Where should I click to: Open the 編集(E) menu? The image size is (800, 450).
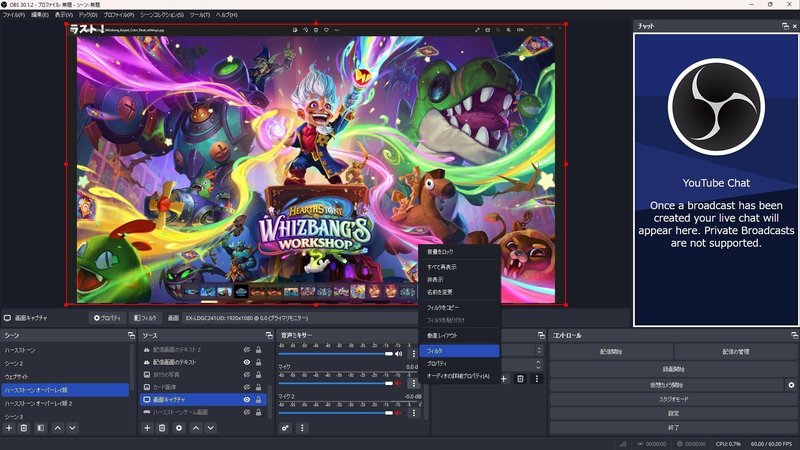coord(40,15)
